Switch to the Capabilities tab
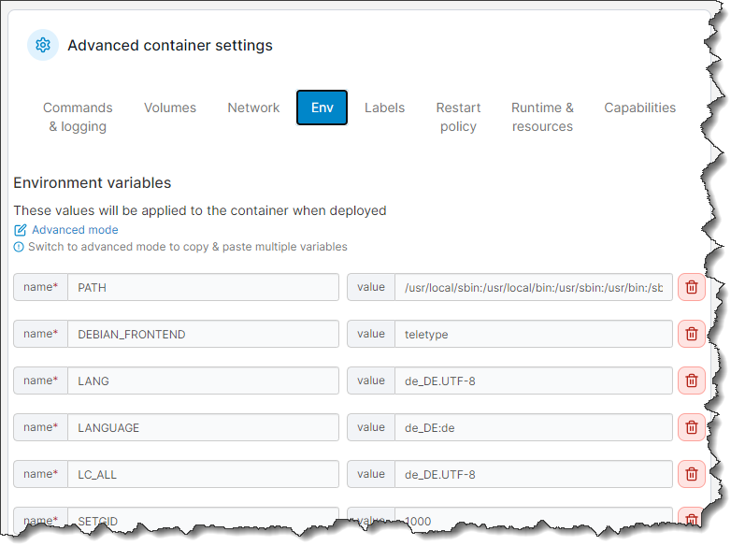The width and height of the screenshot is (745, 560). [639, 108]
